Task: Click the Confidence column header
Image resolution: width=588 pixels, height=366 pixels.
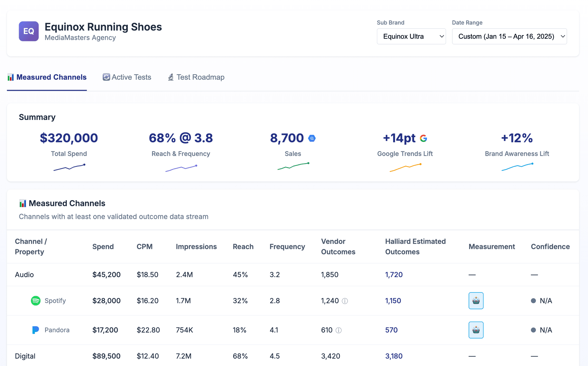Action: [550, 247]
